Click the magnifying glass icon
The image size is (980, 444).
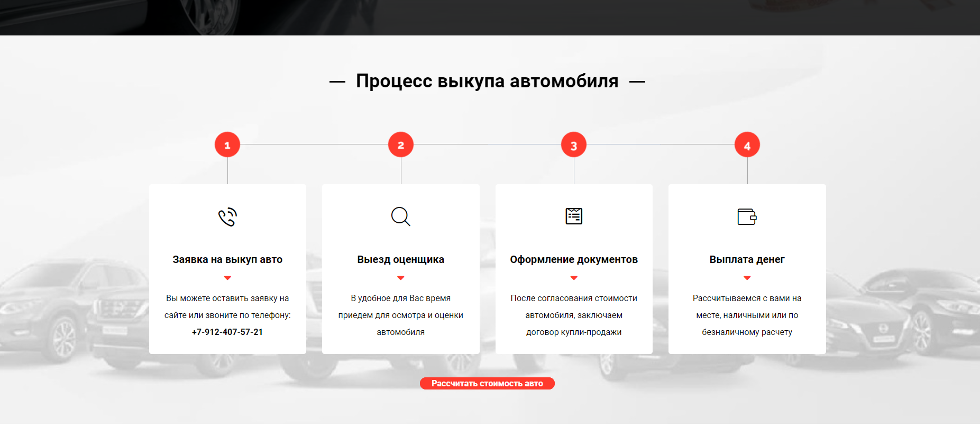[400, 216]
